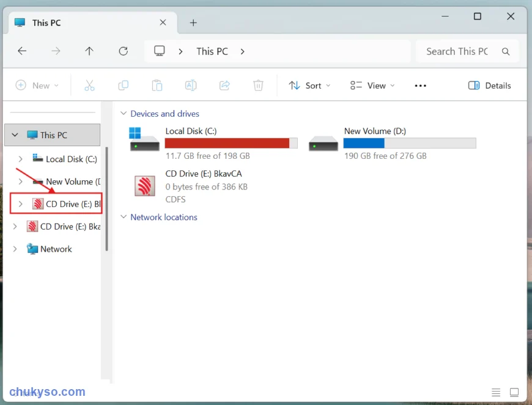This screenshot has height=405, width=532.
Task: Select Network in the navigation pane
Action: click(56, 249)
